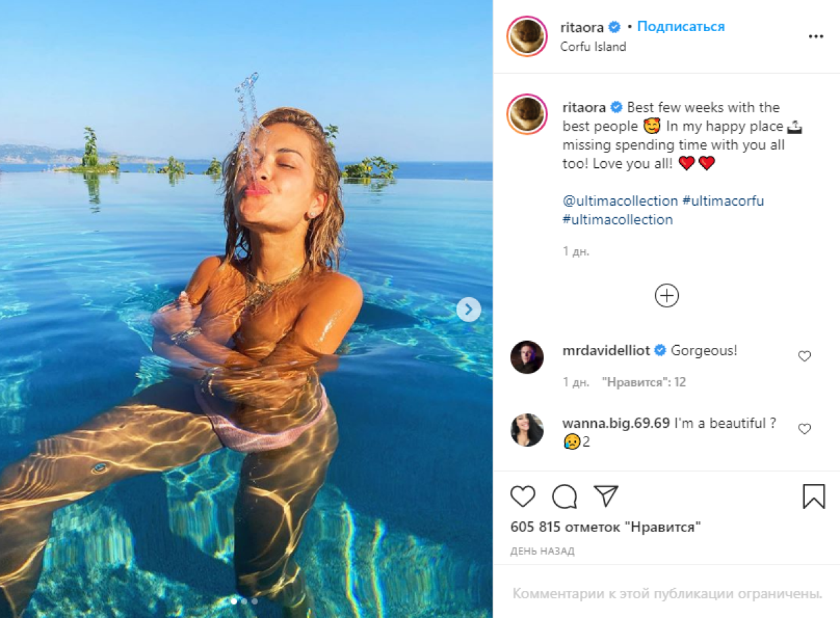The height and width of the screenshot is (618, 840).
Task: Load more comments with the plus button
Action: [667, 296]
